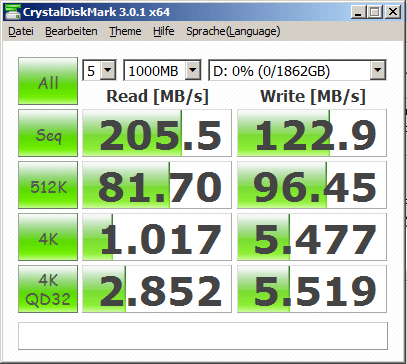Open the Sprache(Language) menu

point(233,31)
